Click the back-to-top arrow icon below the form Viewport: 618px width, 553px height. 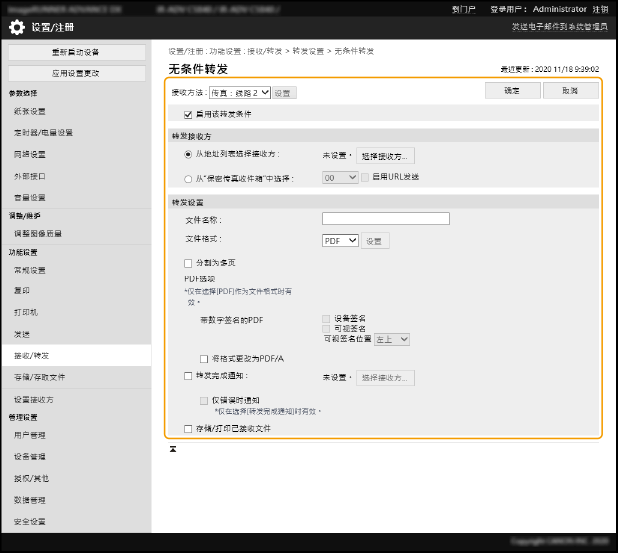pos(174,450)
